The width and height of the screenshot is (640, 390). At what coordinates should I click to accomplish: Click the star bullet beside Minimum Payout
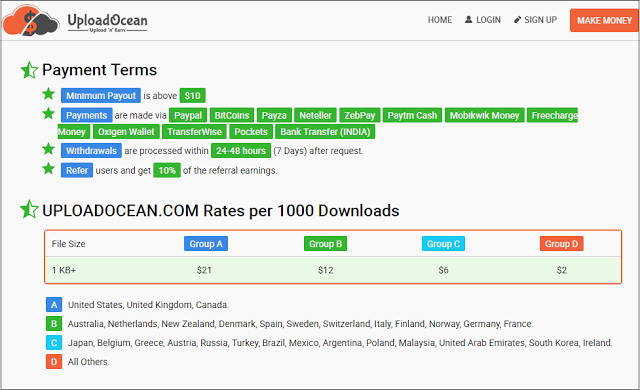coord(49,94)
